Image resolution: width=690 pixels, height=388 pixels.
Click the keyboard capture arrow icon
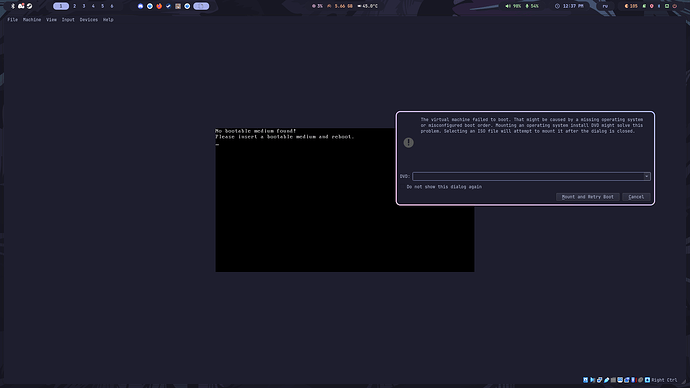tap(647, 380)
